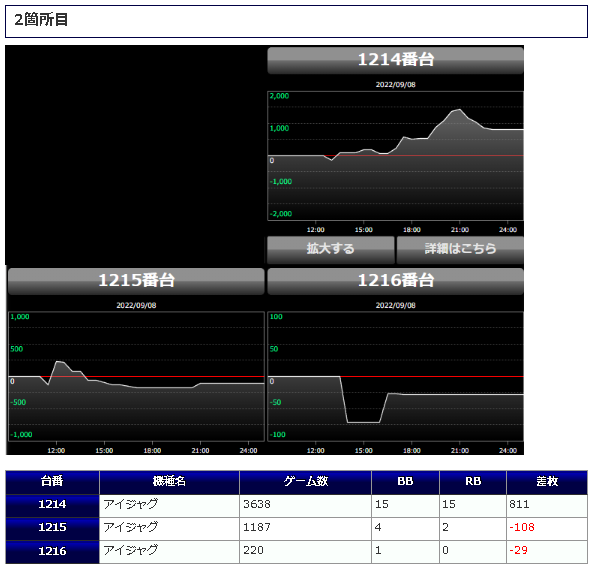Click the 1216番台 slump graph
Viewport: 592px width, 568px height.
[x=395, y=377]
